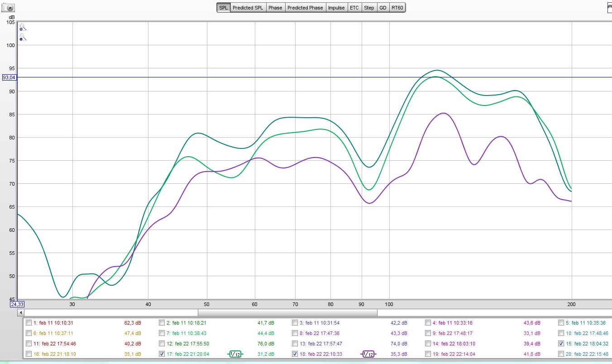This screenshot has height=364, width=612.
Task: Uncheck measurement 17: feb 22 21:20:04
Action: (162, 354)
